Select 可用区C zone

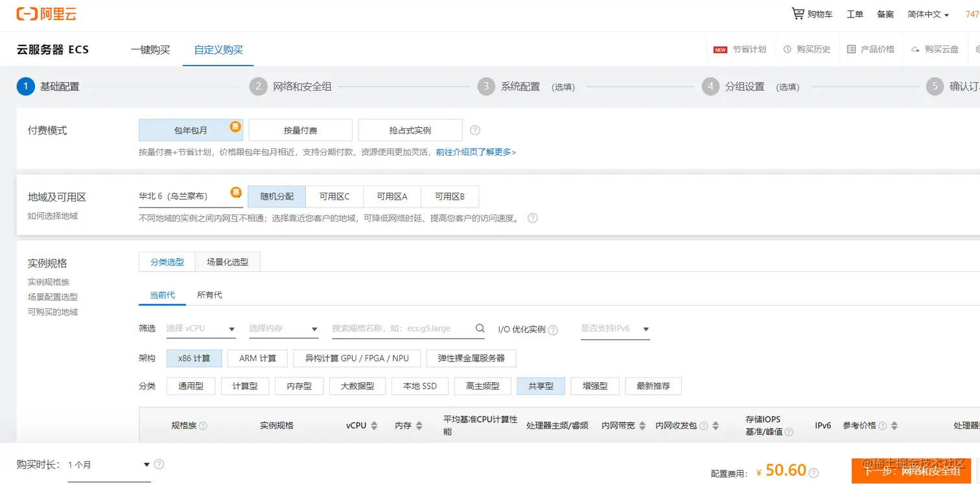point(334,197)
